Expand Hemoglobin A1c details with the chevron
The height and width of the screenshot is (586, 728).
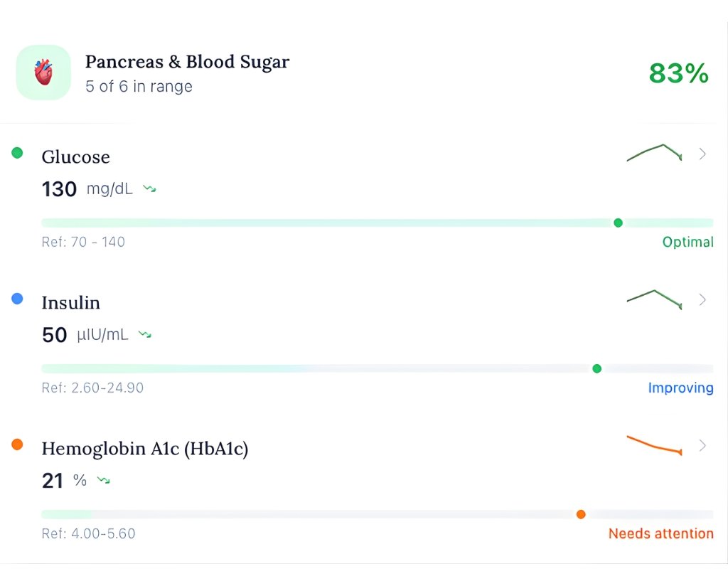(702, 445)
